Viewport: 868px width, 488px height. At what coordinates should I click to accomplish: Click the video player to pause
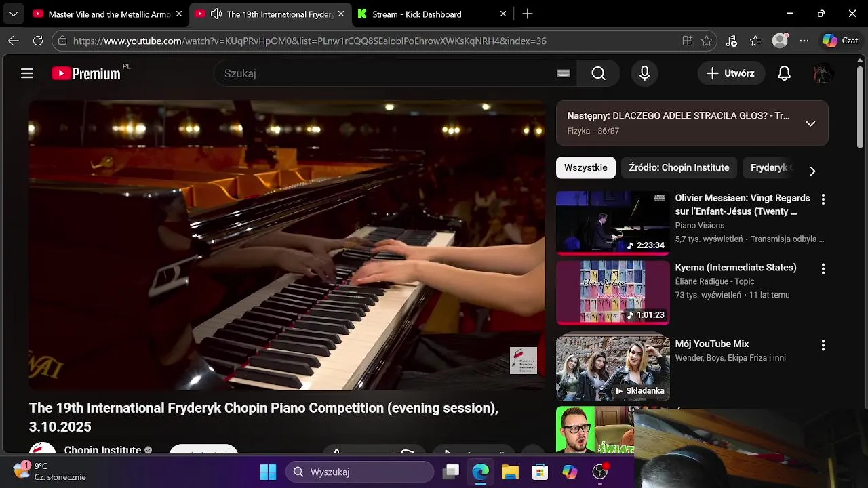(x=287, y=245)
